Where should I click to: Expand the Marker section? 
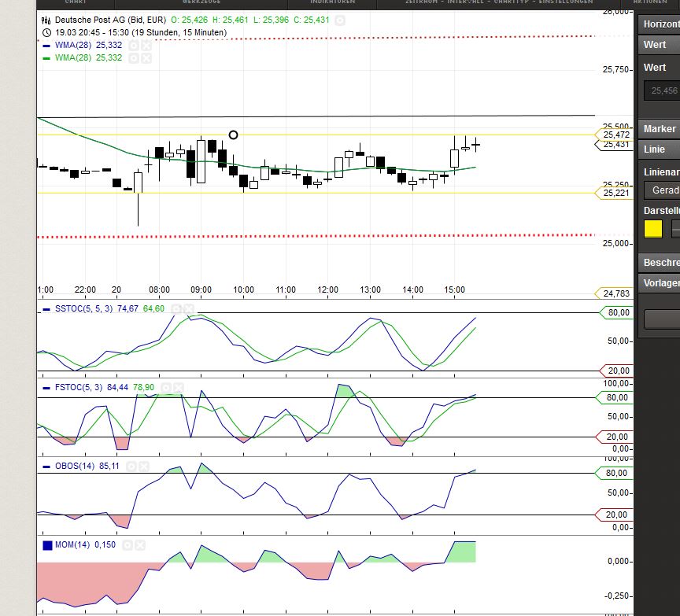coord(660,129)
